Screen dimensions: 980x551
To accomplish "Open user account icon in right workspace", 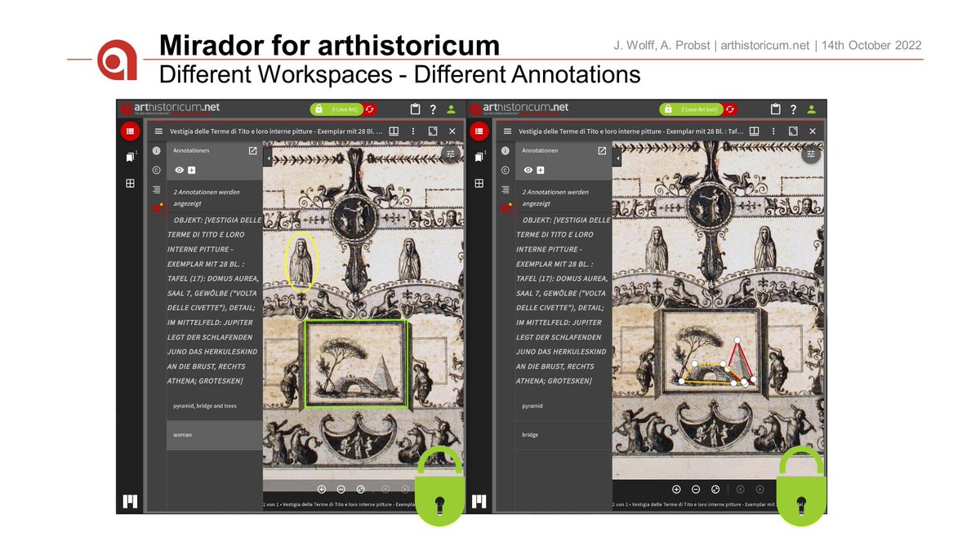I will [x=811, y=109].
